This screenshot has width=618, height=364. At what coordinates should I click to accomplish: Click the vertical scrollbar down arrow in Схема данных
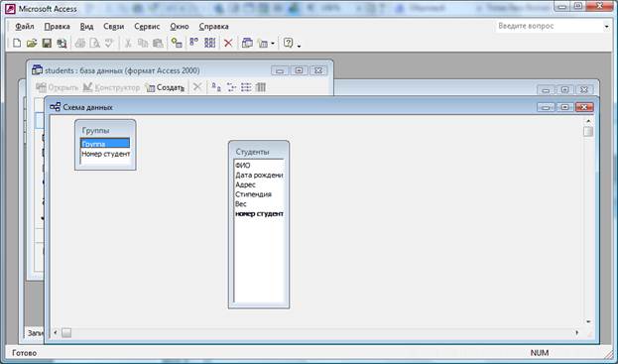(588, 321)
